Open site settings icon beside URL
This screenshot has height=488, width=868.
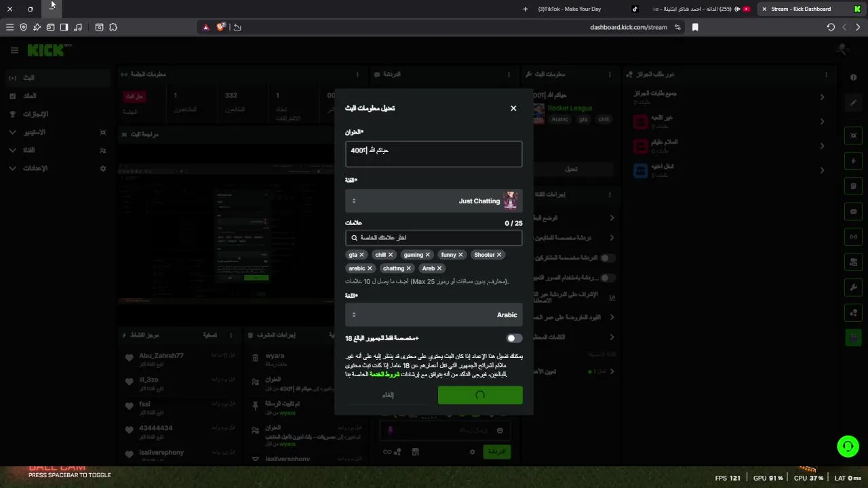coord(677,27)
